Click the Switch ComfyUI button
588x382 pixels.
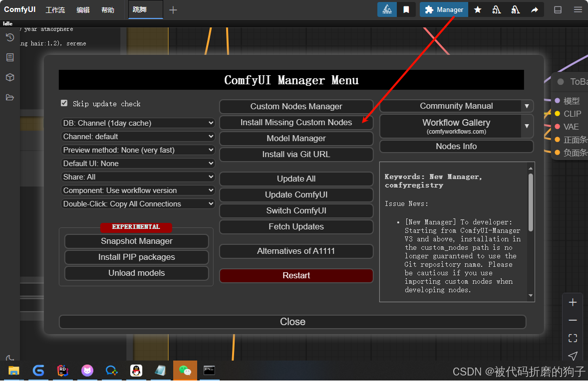click(x=296, y=210)
